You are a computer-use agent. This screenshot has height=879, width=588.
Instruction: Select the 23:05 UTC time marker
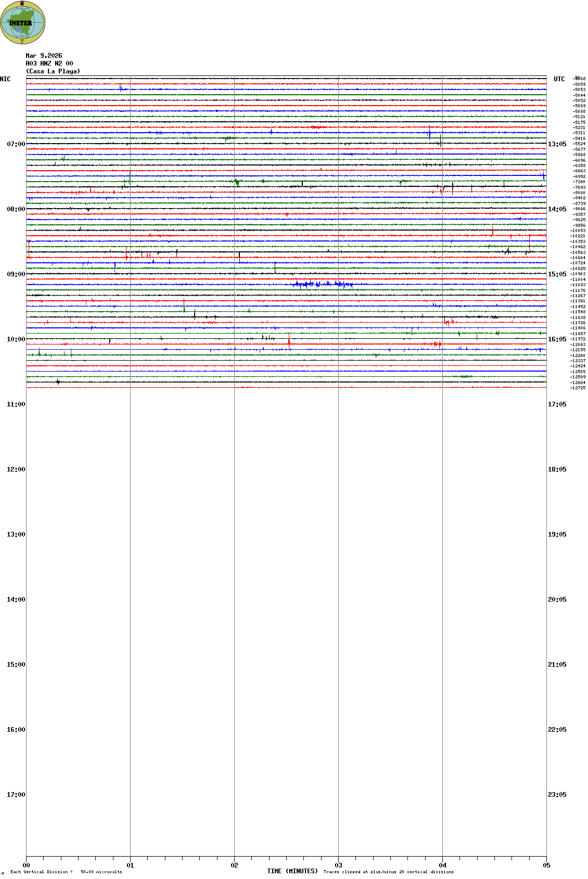[x=557, y=795]
